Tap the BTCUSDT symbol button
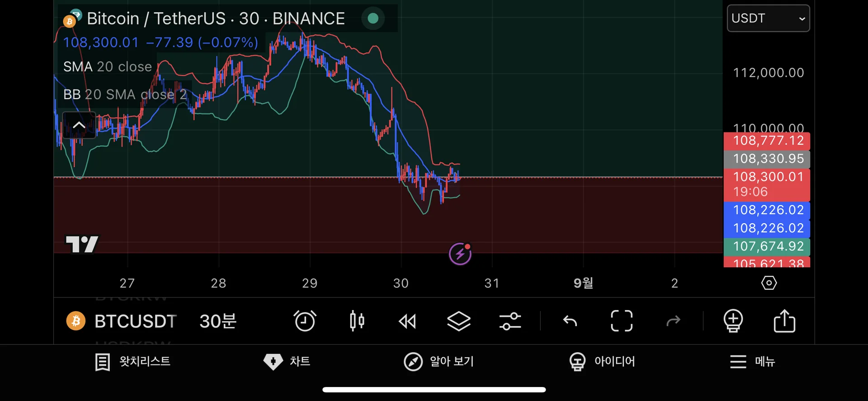Viewport: 868px width, 401px height. coord(122,321)
